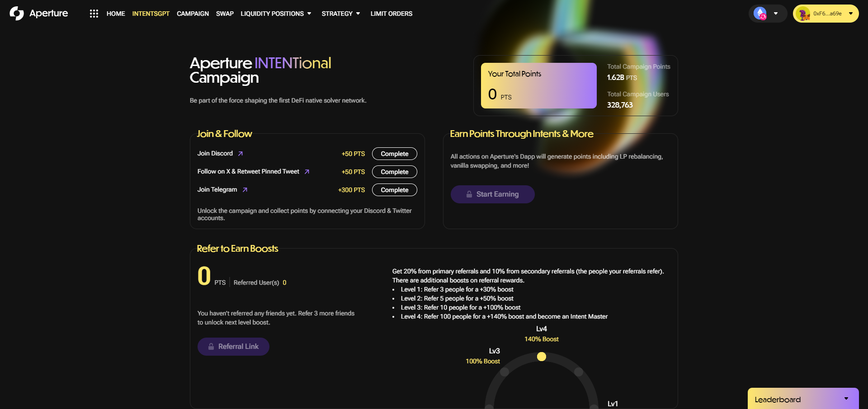Click the Join Discord link text
The height and width of the screenshot is (409, 868).
coord(215,154)
